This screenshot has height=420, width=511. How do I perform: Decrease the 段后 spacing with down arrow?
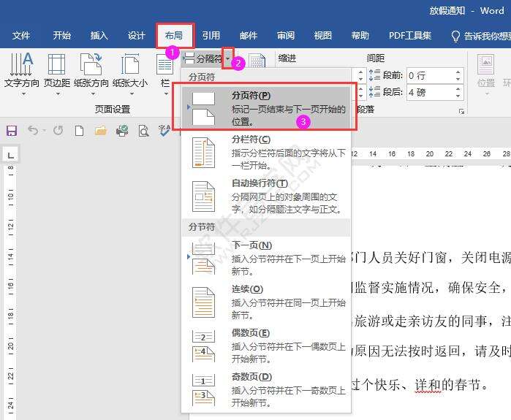pyautogui.click(x=458, y=96)
